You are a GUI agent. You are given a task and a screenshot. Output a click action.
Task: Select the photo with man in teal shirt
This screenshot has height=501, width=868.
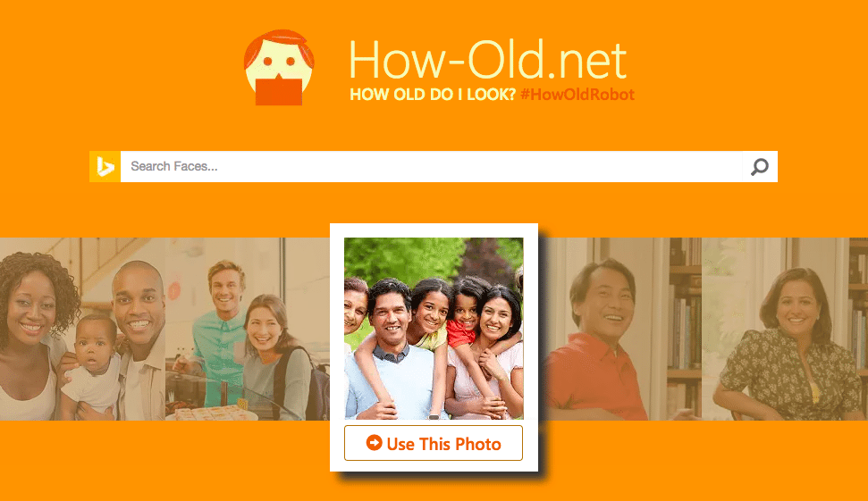(x=248, y=329)
